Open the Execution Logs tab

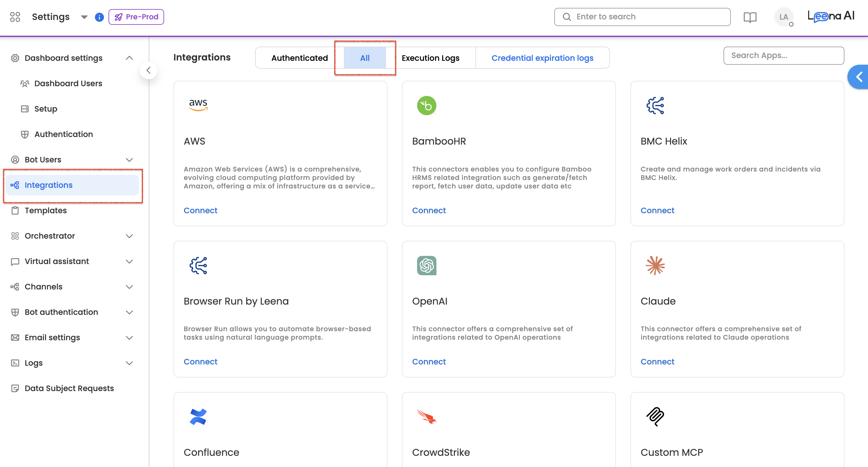tap(430, 58)
